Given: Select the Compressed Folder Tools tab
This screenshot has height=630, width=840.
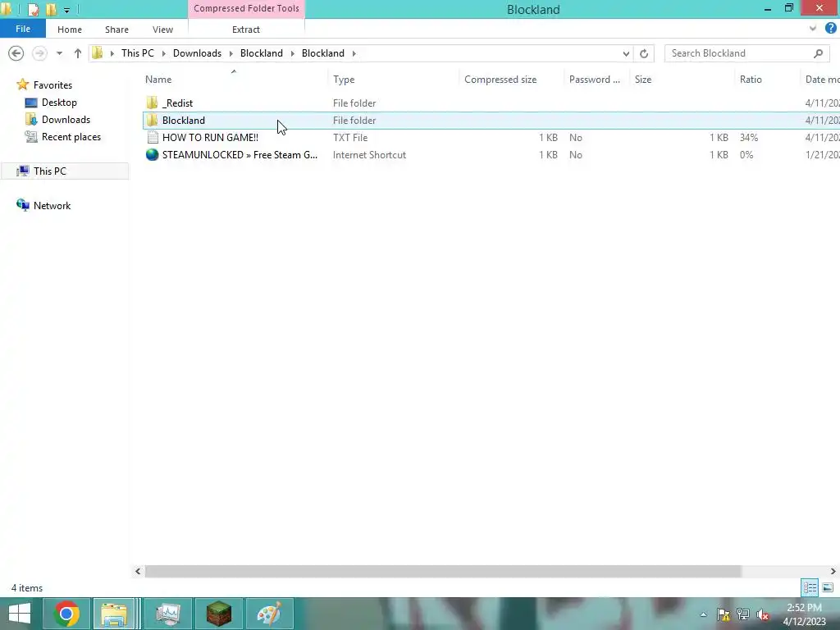Looking at the screenshot, I should coord(246,8).
